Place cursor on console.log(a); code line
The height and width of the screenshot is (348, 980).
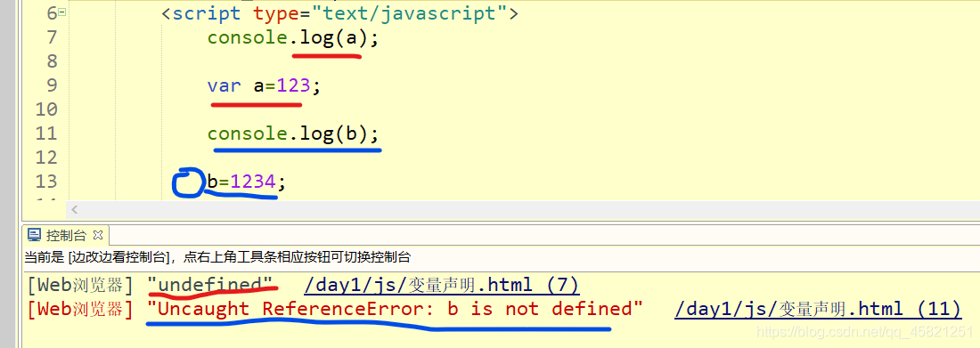pyautogui.click(x=293, y=37)
